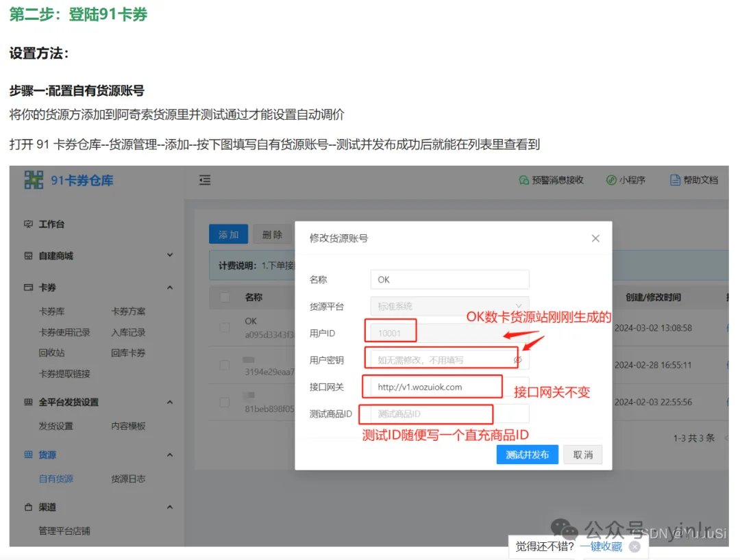Viewport: 740px width, 560px height.
Task: Click the 名称 column header
Action: point(254,297)
